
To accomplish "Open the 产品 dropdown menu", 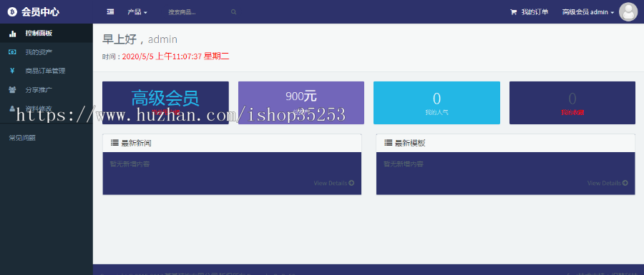I will tap(137, 12).
